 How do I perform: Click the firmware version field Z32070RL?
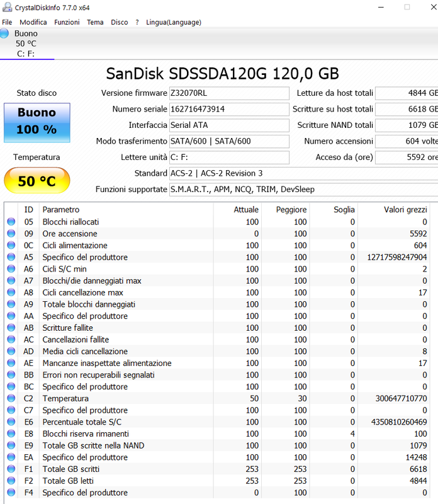pyautogui.click(x=229, y=93)
